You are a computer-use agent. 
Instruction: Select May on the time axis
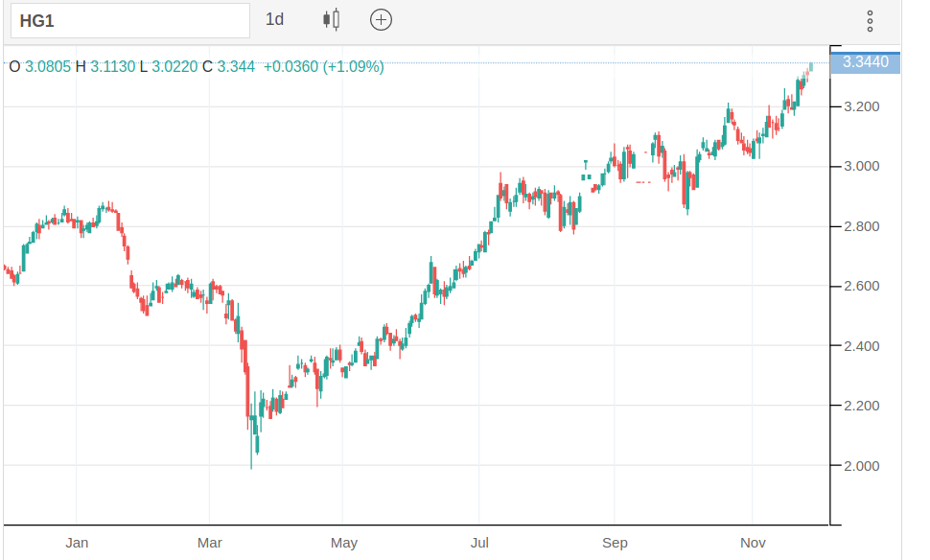click(x=343, y=543)
